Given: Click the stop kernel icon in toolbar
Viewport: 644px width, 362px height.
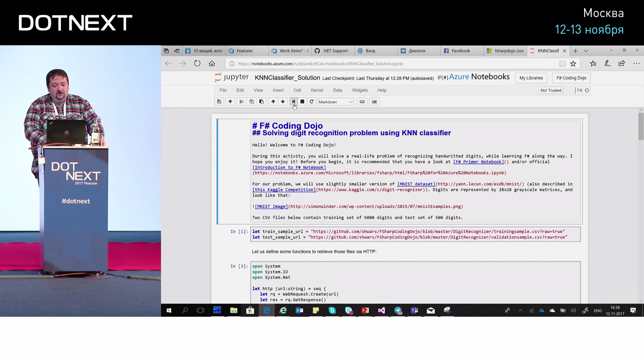Looking at the screenshot, I should (302, 102).
